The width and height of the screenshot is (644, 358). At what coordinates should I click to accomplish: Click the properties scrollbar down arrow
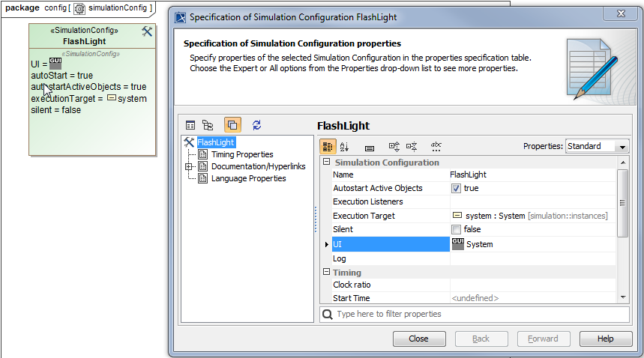pyautogui.click(x=623, y=297)
